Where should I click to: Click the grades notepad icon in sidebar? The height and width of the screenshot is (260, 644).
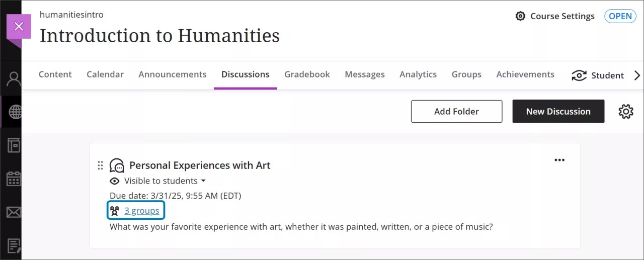coord(14,245)
